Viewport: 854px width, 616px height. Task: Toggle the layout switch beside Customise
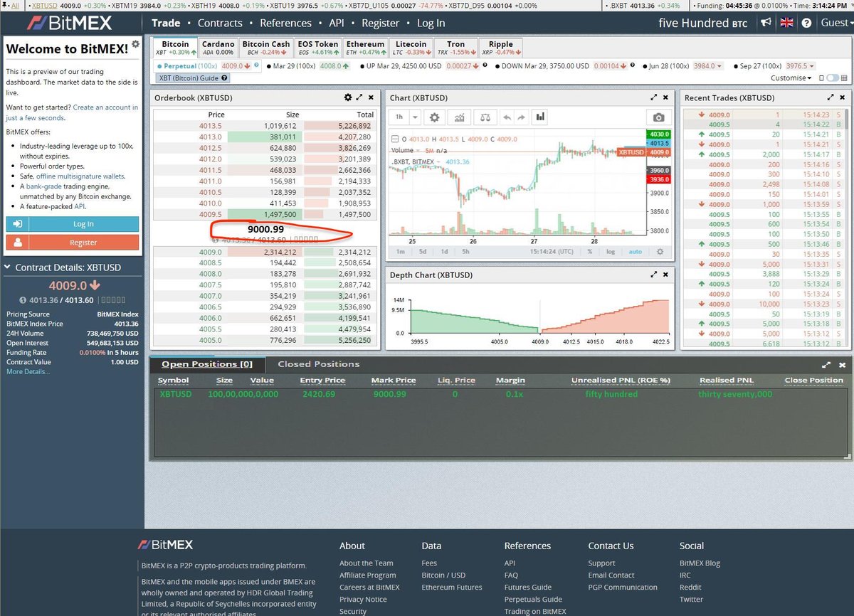(833, 78)
